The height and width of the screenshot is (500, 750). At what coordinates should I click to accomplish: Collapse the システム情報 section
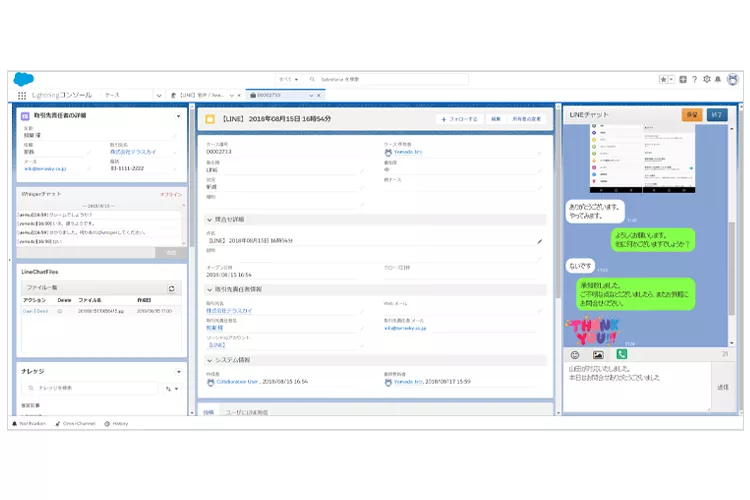click(207, 360)
